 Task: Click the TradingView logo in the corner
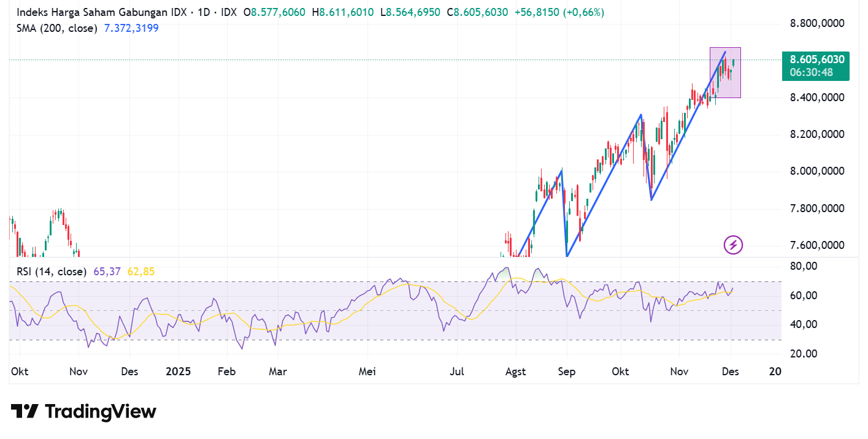pos(83,411)
